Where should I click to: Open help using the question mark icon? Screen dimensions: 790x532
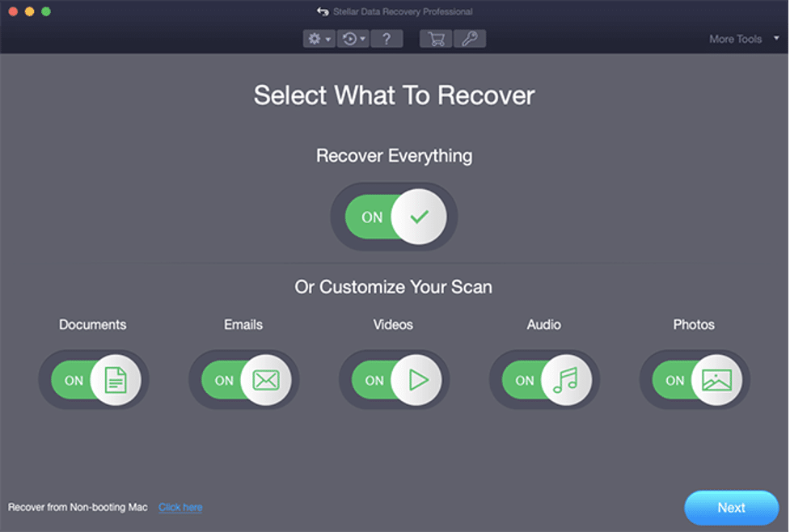pyautogui.click(x=387, y=38)
